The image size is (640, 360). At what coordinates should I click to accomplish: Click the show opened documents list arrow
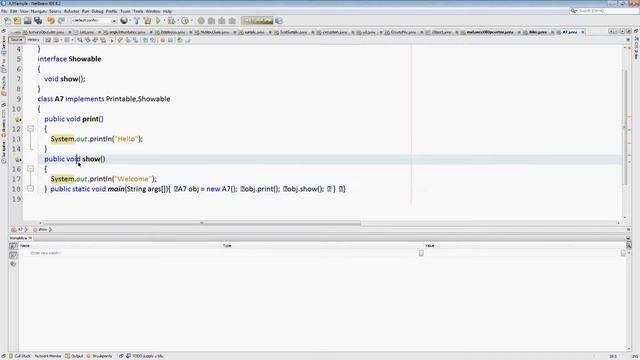[622, 31]
